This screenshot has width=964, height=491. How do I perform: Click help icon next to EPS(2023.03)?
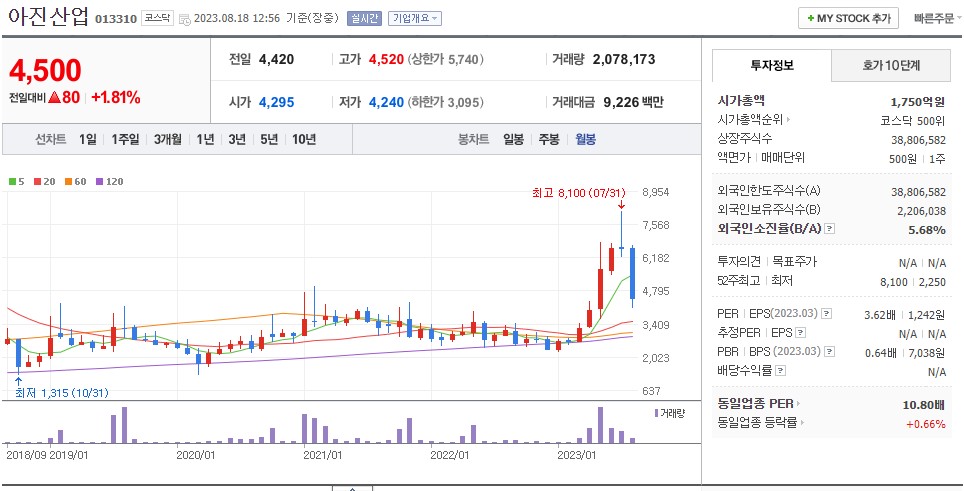827,314
